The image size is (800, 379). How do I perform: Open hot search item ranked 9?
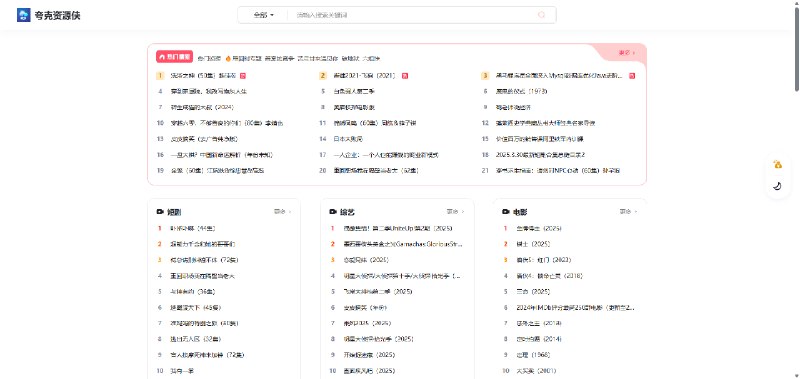[x=513, y=107]
